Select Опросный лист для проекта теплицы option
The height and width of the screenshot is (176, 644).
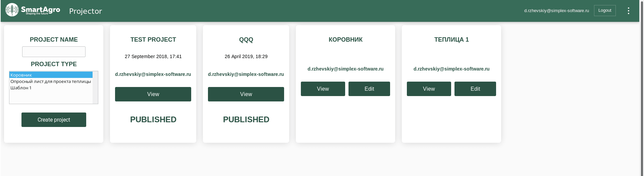50,81
